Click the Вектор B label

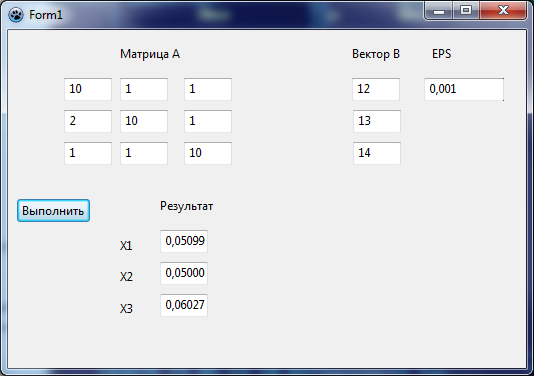(376, 54)
